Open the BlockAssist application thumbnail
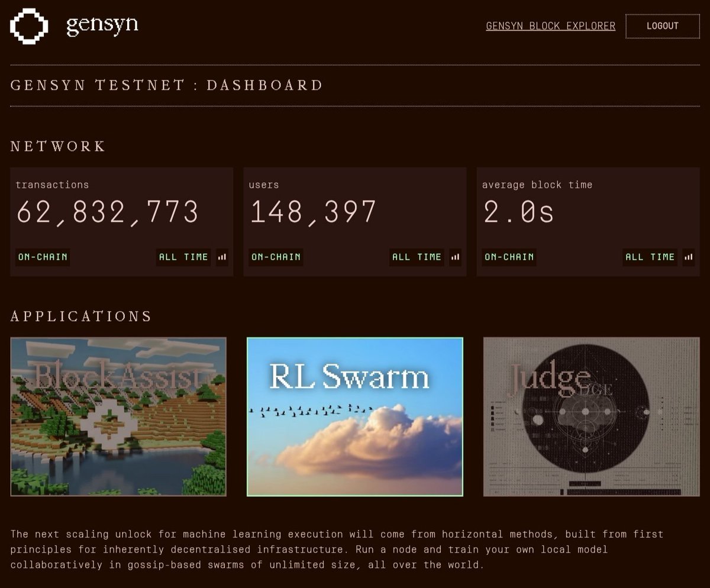 point(118,416)
